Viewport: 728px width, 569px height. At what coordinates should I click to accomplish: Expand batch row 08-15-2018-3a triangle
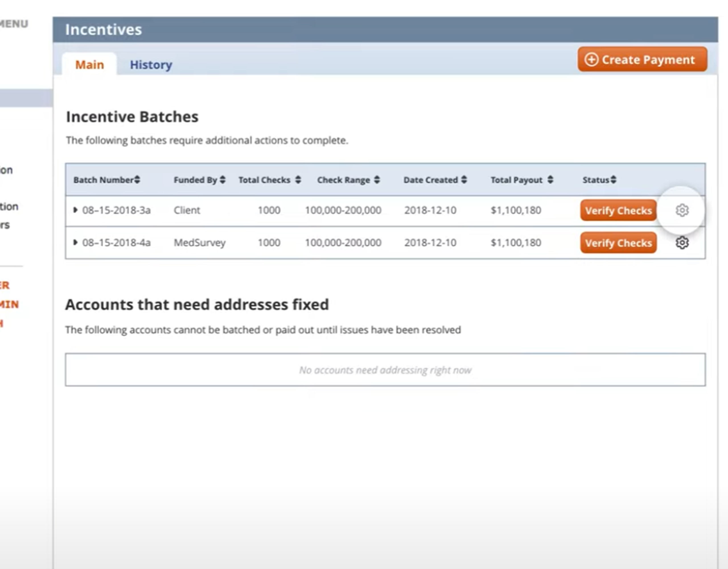pyautogui.click(x=75, y=210)
